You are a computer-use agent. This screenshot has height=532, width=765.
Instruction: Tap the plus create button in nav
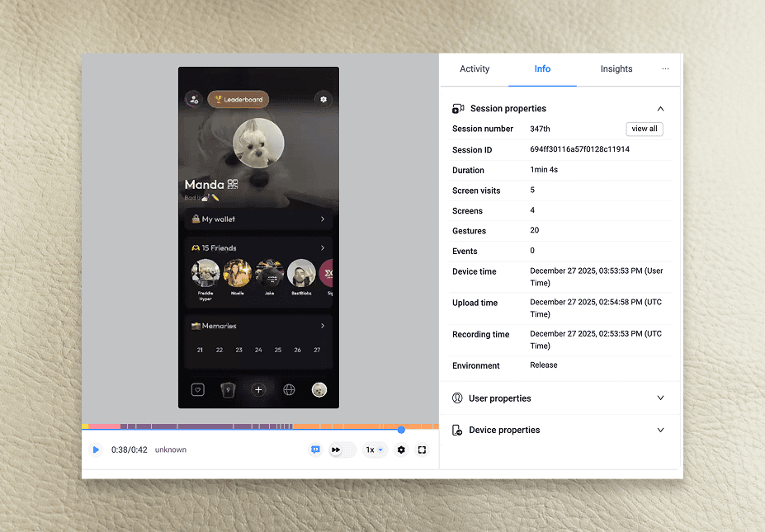point(258,389)
